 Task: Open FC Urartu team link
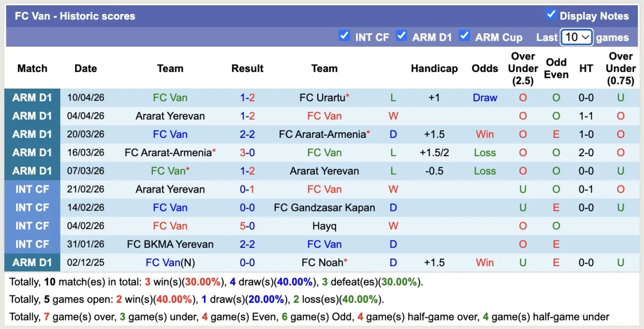[x=321, y=98]
